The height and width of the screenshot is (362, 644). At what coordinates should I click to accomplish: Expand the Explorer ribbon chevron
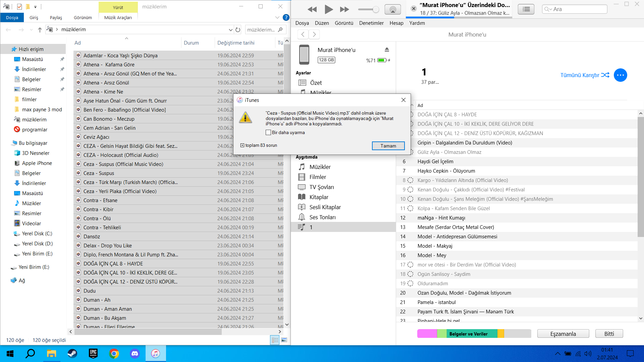click(277, 17)
